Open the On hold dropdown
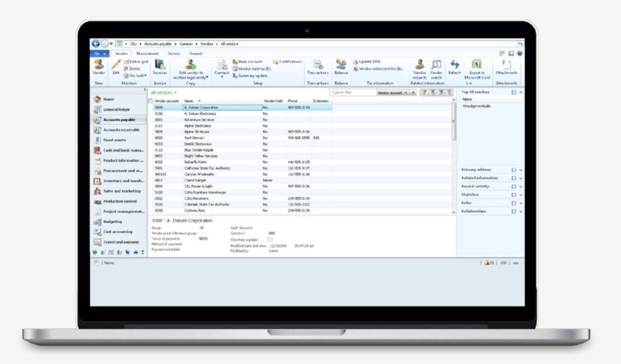 tap(135, 75)
